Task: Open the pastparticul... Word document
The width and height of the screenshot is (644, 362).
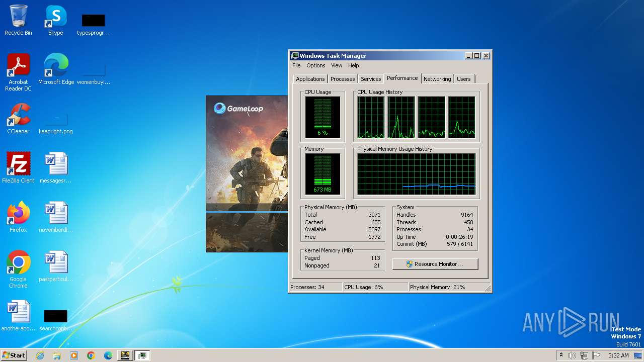Action: click(56, 266)
